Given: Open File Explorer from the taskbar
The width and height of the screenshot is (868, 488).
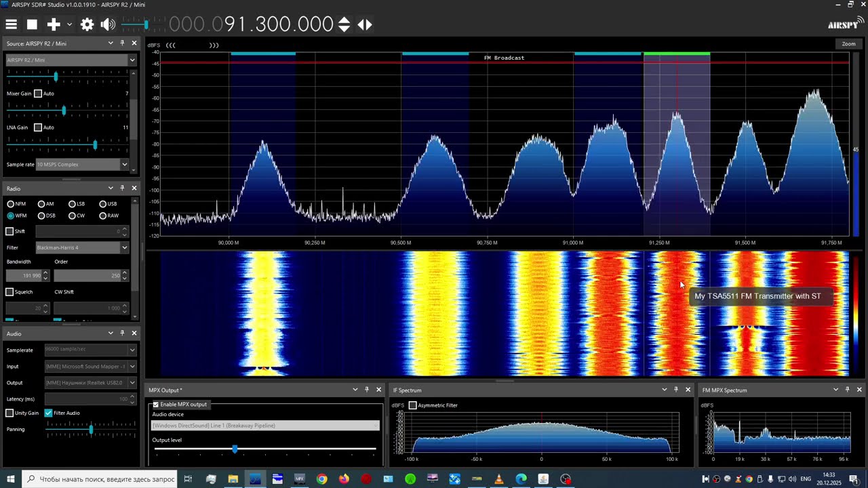Looking at the screenshot, I should [233, 479].
